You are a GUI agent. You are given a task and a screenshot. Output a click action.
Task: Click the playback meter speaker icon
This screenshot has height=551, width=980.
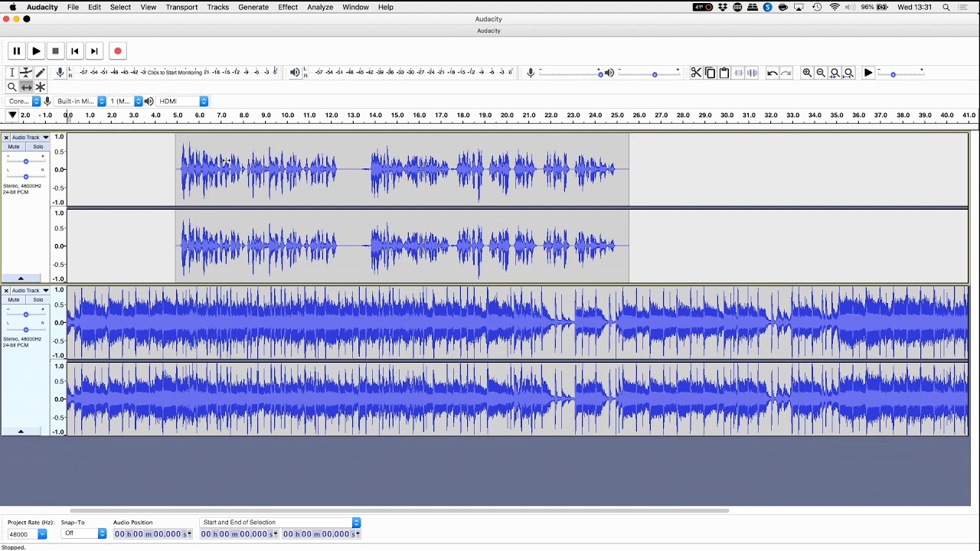point(295,73)
